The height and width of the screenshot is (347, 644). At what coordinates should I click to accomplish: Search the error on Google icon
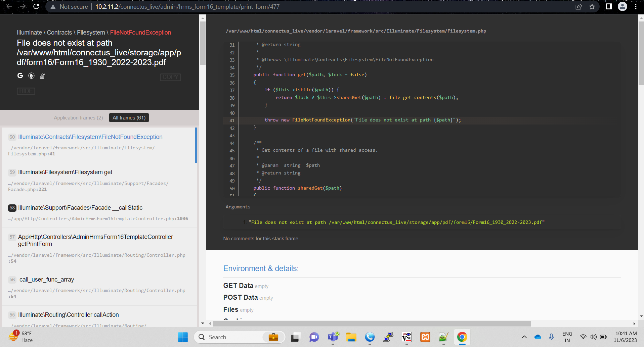click(x=20, y=76)
